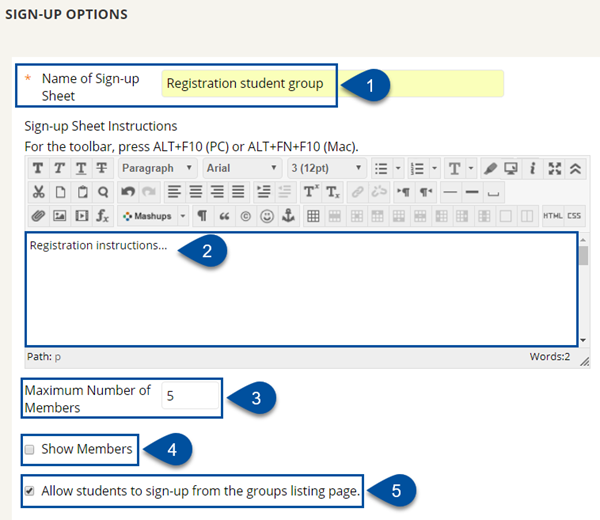
Task: Open the Mashups menu
Action: [153, 216]
